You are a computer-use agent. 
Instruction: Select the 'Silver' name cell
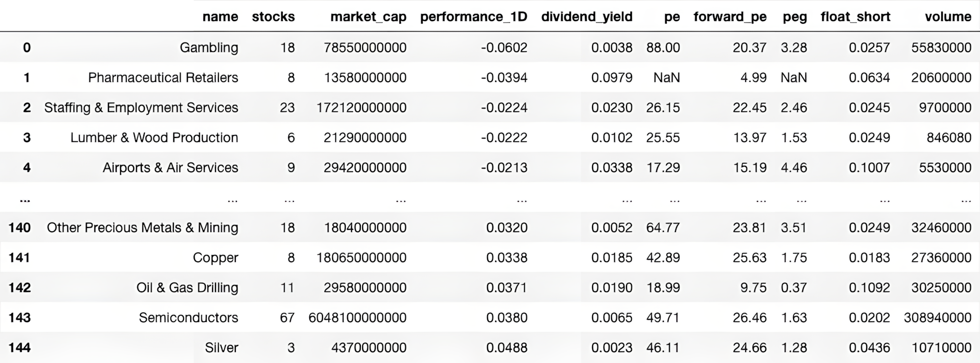tap(221, 348)
